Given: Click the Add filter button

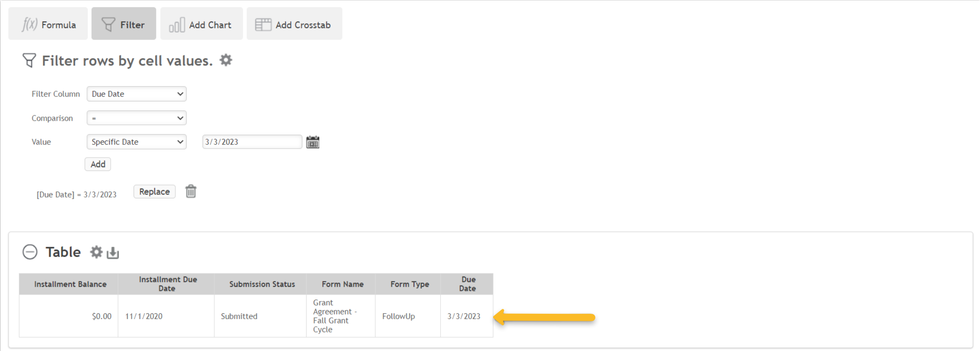Looking at the screenshot, I should (98, 164).
